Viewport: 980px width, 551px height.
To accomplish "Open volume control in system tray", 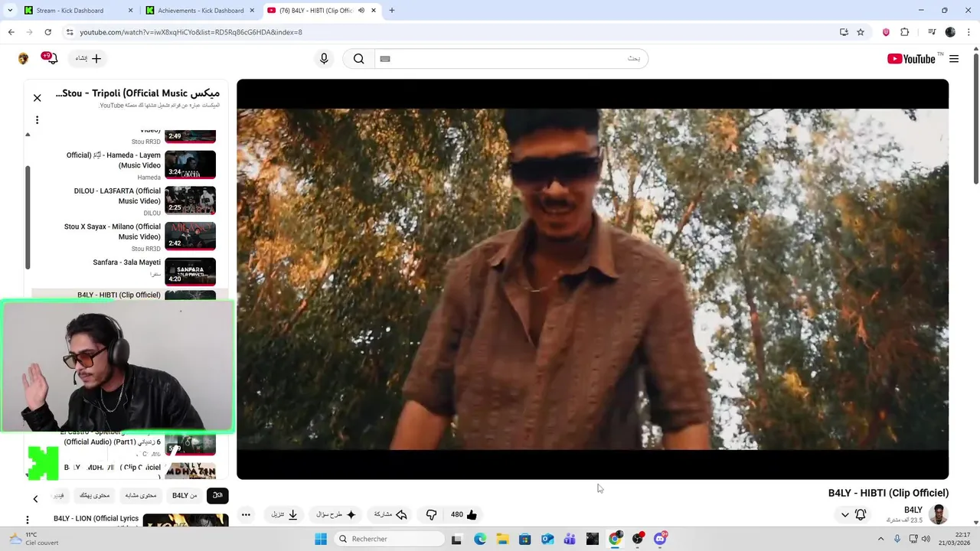I will (926, 539).
